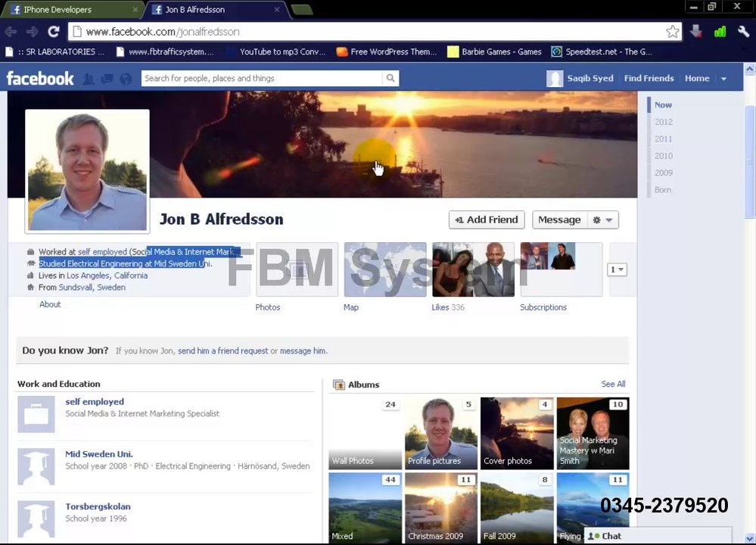Open the Chat bar
756x545 pixels.
(658, 536)
